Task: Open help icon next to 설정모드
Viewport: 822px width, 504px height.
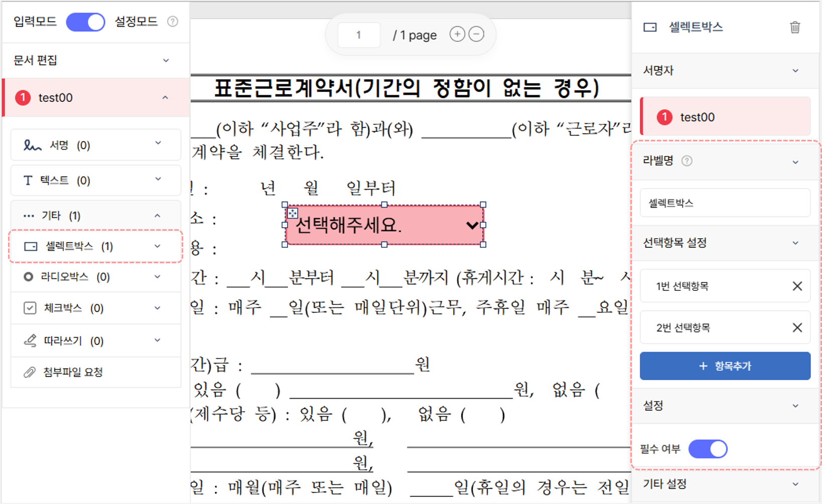Action: pyautogui.click(x=173, y=22)
